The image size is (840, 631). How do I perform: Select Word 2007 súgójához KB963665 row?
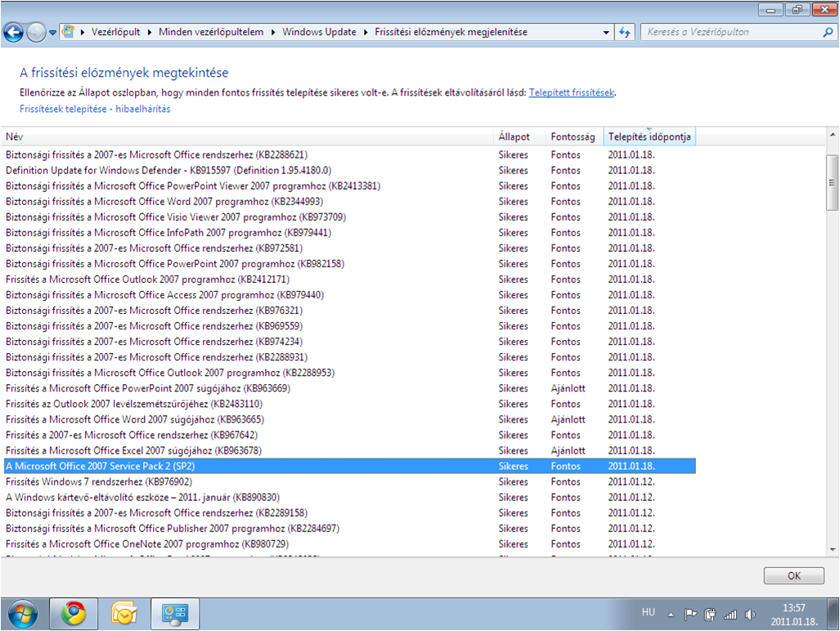(x=350, y=418)
